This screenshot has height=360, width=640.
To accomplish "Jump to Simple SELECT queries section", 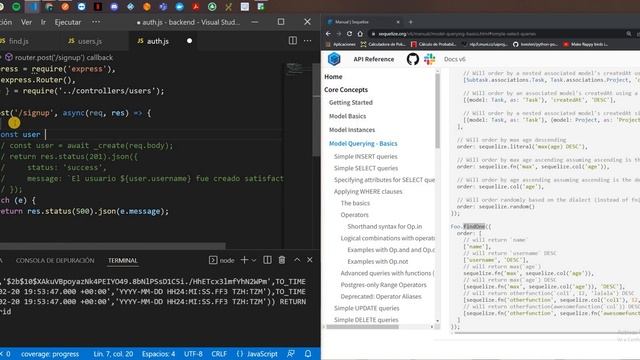I will coord(366,168).
